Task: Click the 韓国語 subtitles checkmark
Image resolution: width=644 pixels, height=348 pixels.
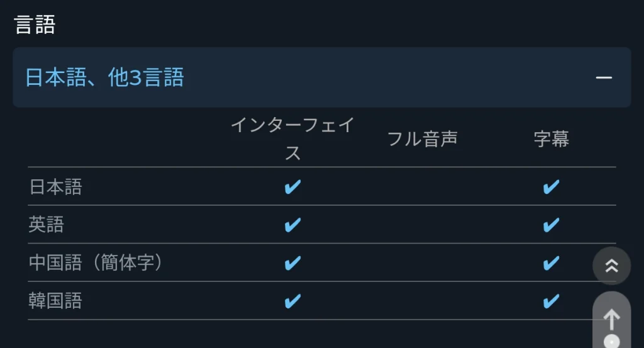Action: coord(551,301)
